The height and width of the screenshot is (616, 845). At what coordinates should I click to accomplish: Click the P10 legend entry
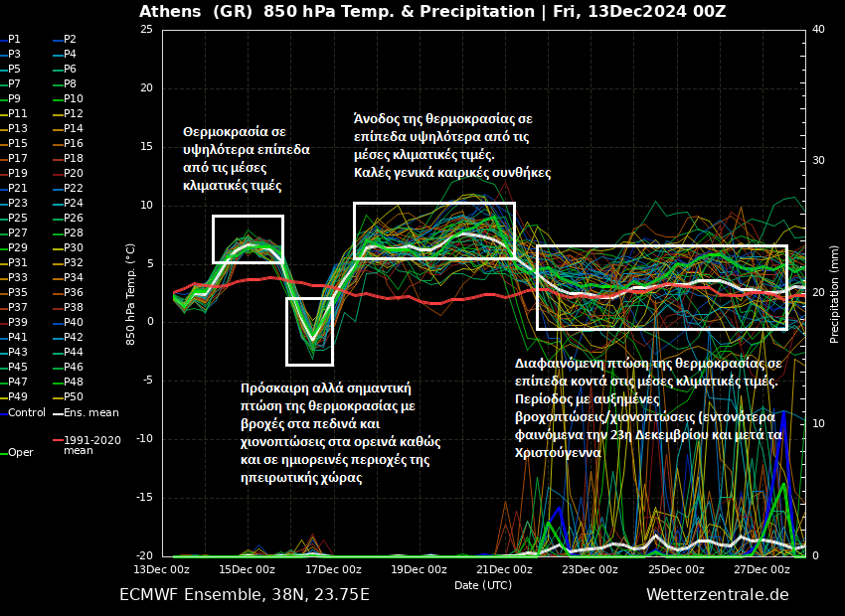[x=69, y=98]
